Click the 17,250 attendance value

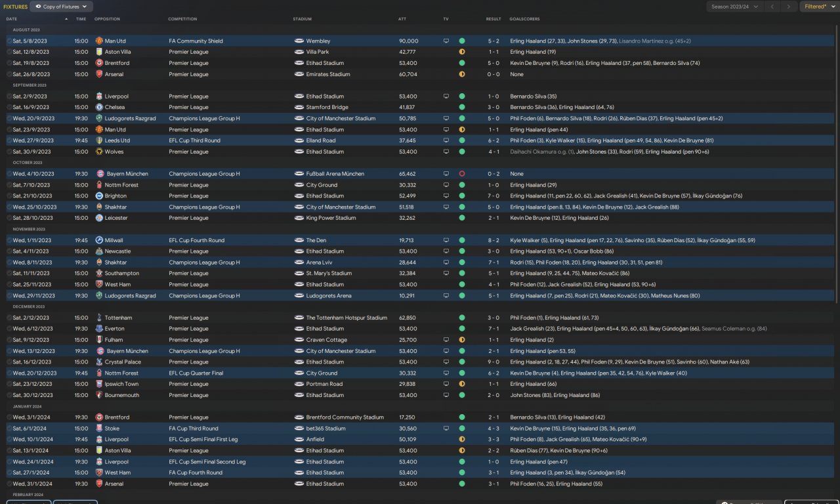[x=406, y=417]
